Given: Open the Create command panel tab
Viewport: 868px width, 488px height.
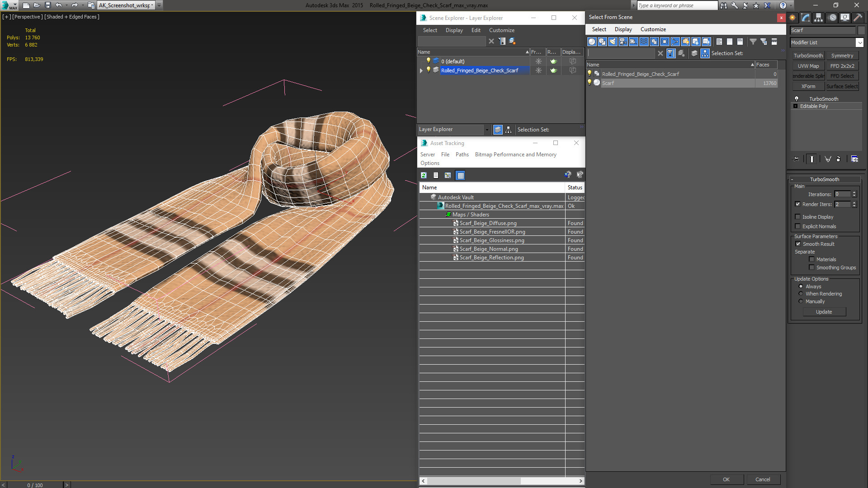Looking at the screenshot, I should coord(793,18).
